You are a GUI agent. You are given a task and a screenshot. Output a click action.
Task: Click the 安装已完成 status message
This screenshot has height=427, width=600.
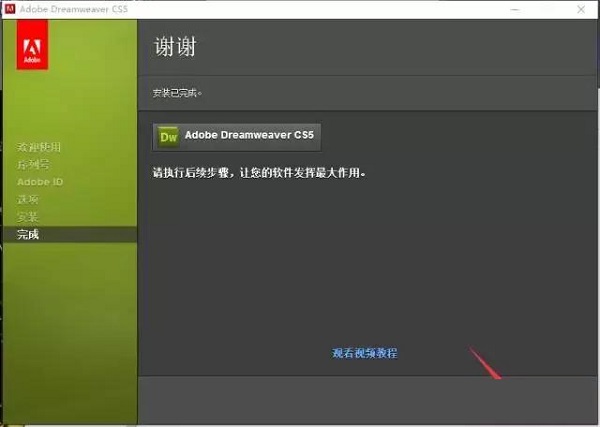pos(177,93)
